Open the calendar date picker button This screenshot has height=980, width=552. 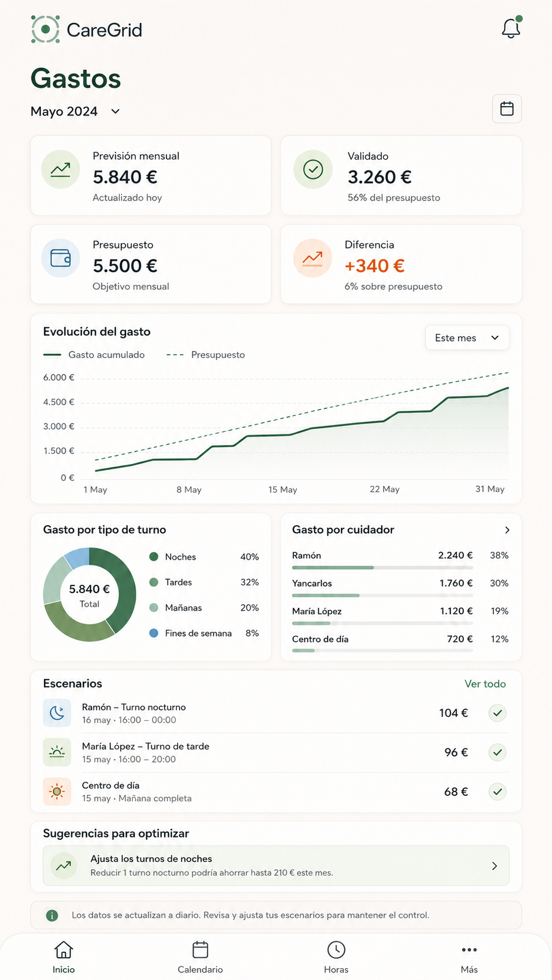point(507,109)
